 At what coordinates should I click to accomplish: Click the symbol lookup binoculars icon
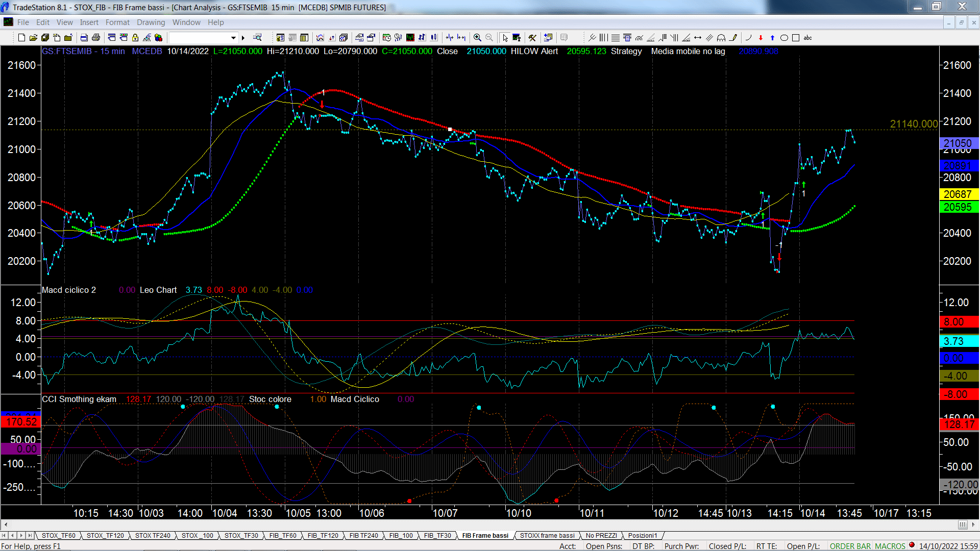click(257, 37)
